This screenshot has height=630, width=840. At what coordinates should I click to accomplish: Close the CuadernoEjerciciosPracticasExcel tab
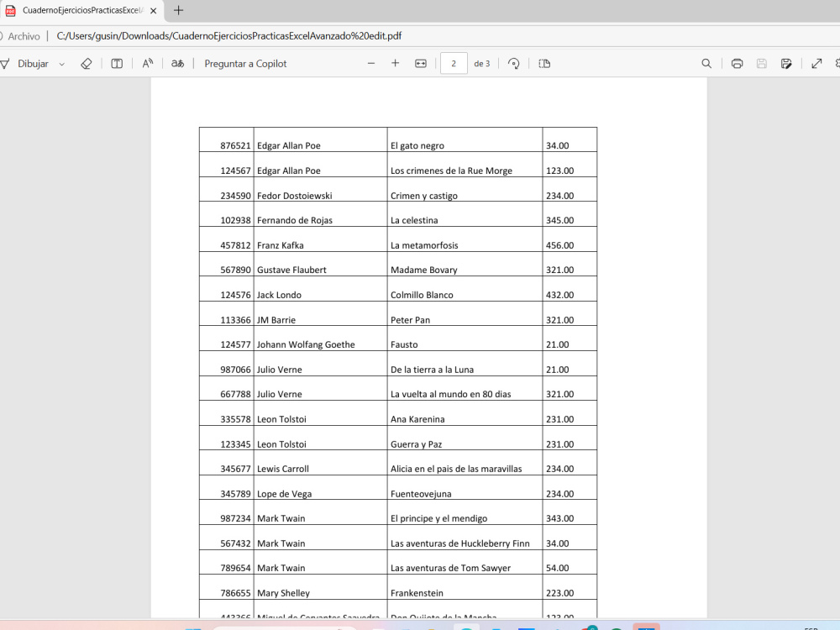[x=153, y=10]
